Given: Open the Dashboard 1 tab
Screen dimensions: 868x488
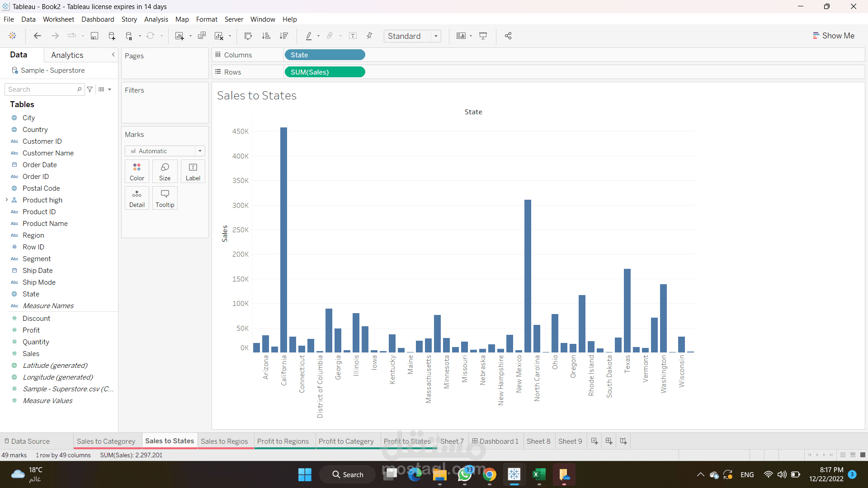Looking at the screenshot, I should click(x=495, y=441).
